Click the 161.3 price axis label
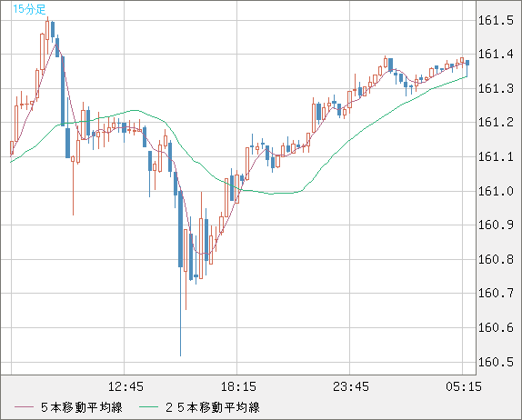522x420 pixels. pyautogui.click(x=496, y=88)
